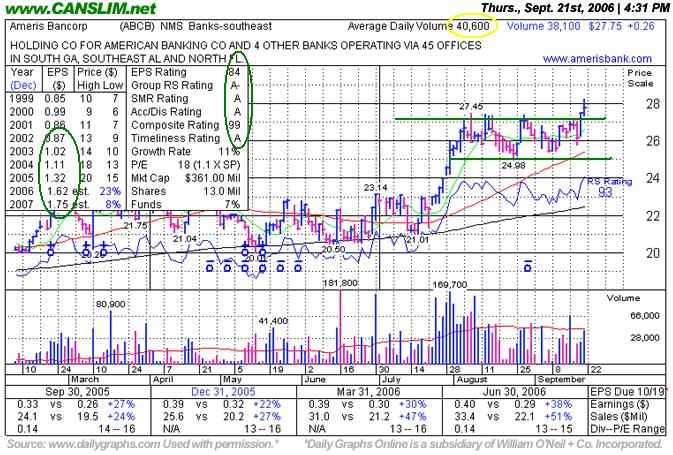Viewport: 673px width, 455px height.
Task: Select the 169,700 volume label
Action: [450, 285]
